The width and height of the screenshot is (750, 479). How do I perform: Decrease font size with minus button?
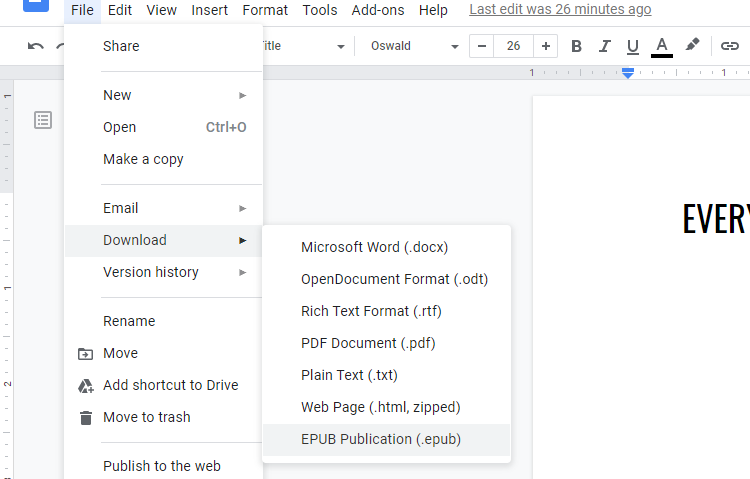coord(482,46)
